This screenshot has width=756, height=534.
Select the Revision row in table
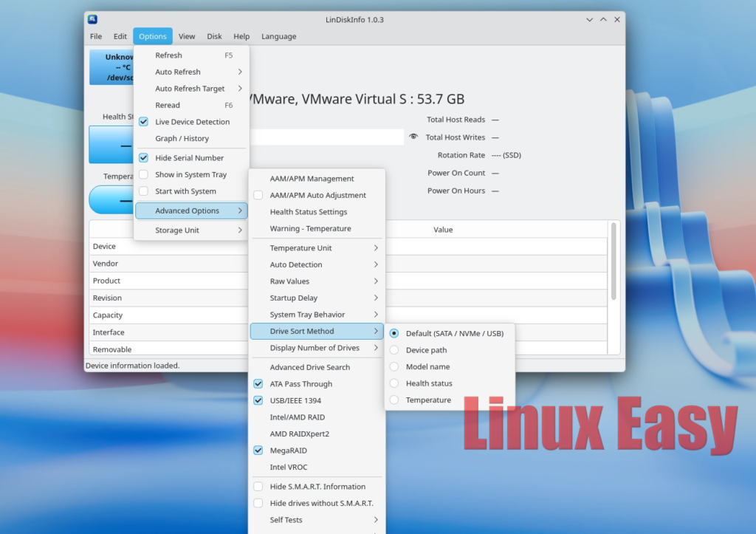tap(348, 298)
